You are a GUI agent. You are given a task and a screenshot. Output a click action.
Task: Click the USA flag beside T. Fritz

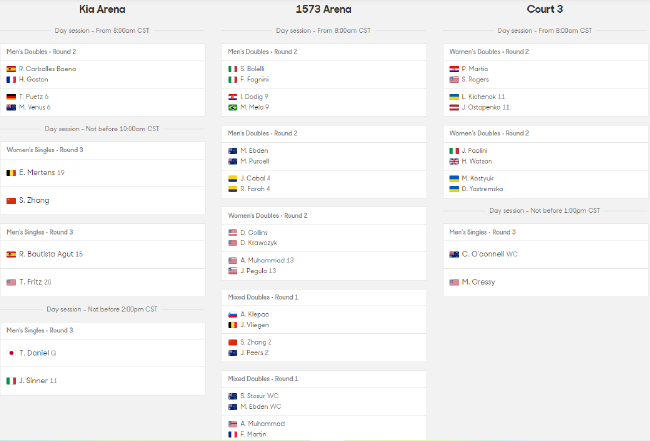click(x=12, y=282)
